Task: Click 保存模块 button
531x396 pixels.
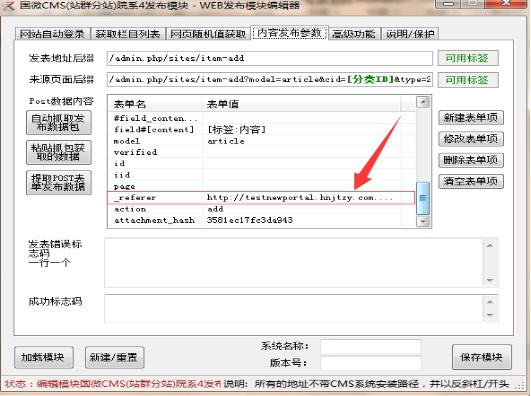Action: (x=482, y=357)
